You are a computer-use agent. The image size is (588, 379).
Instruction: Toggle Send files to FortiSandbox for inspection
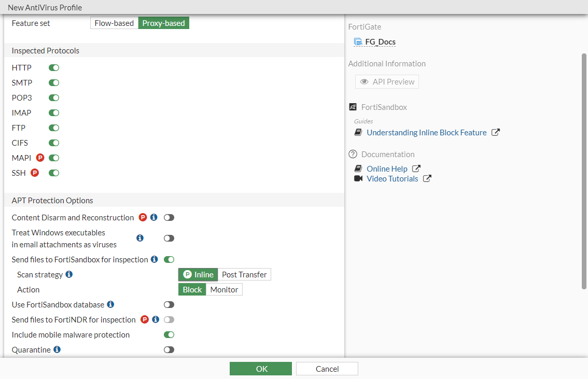[169, 259]
